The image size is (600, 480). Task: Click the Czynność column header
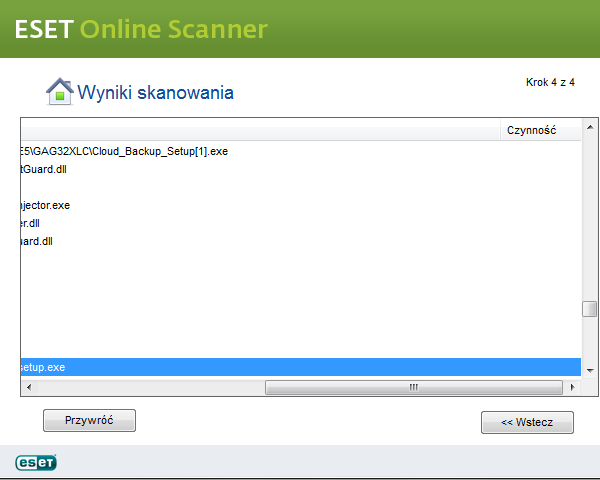pyautogui.click(x=540, y=131)
